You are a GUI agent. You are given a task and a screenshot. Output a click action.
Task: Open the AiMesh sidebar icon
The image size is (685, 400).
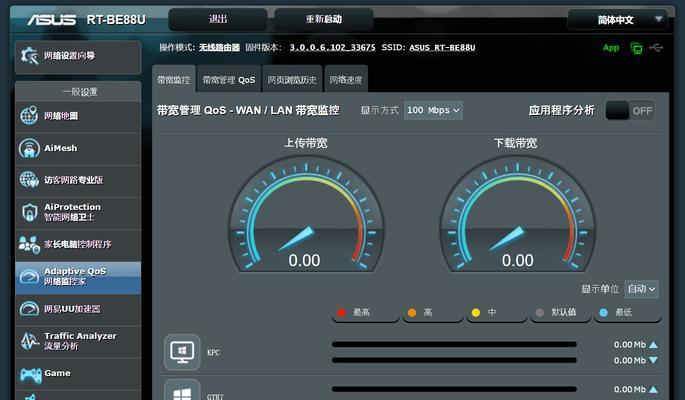[29, 148]
